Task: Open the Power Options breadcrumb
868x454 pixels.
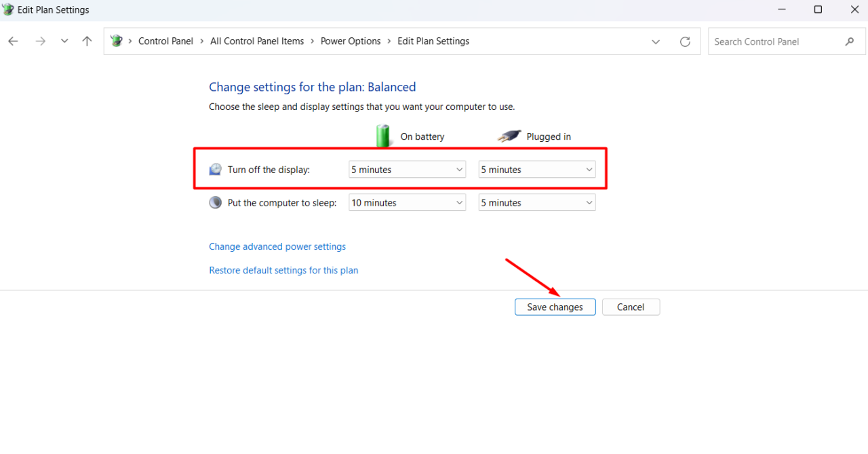Action: point(351,41)
